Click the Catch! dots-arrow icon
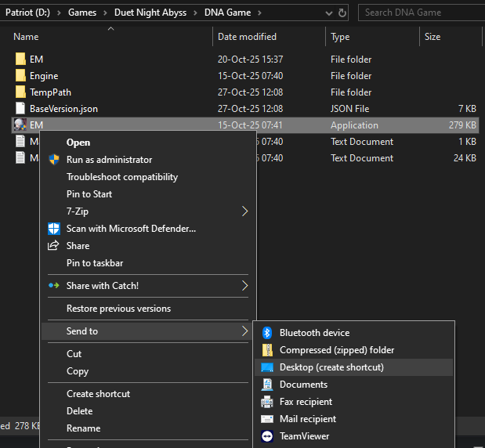Viewport: 485px width, 448px height. [54, 285]
